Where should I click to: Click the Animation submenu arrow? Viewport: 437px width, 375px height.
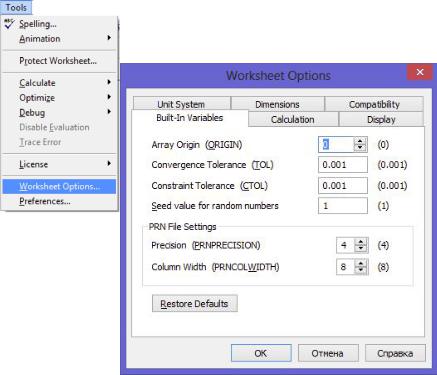109,38
